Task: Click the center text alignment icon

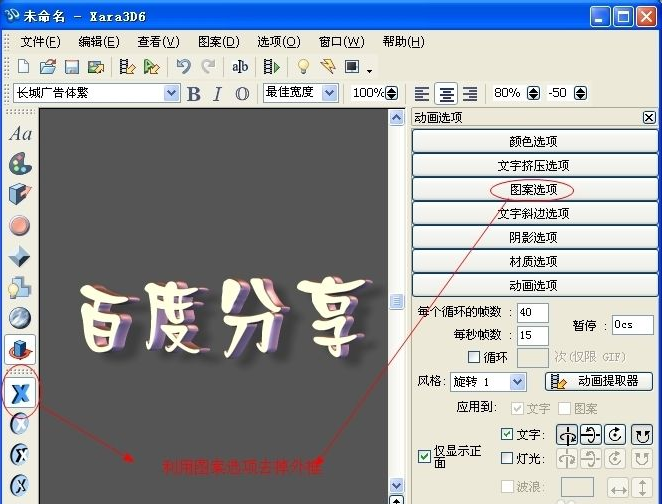Action: click(446, 93)
